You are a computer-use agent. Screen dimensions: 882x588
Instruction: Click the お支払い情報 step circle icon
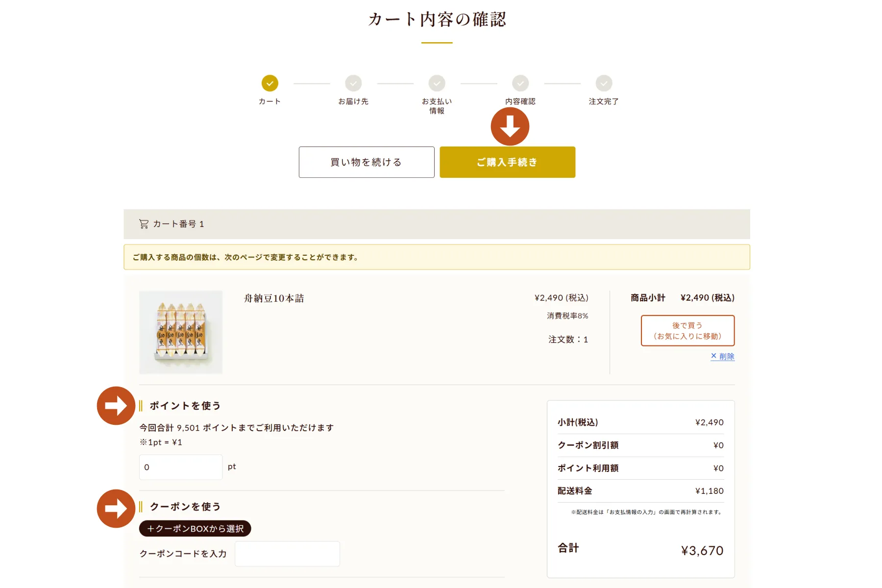[x=437, y=83]
